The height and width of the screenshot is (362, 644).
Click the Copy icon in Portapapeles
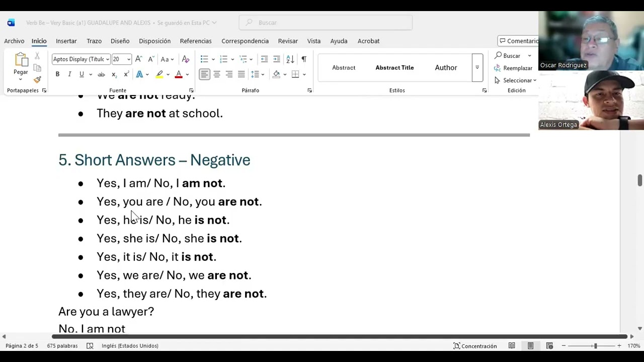click(x=37, y=68)
